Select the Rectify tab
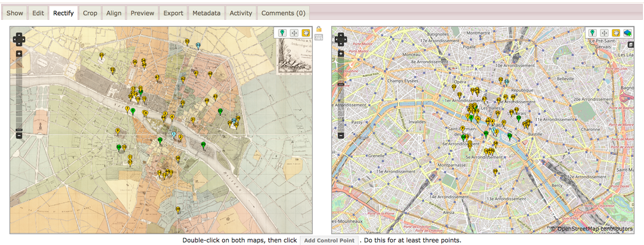The image size is (644, 245). [63, 13]
